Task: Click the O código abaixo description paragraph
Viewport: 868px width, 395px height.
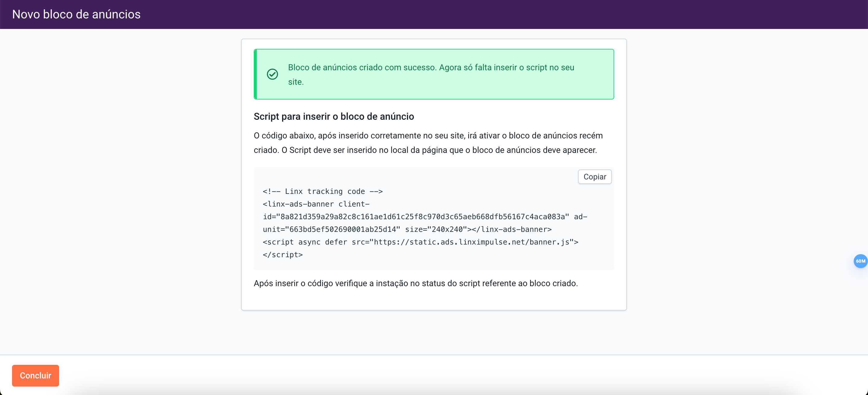Action: click(428, 143)
